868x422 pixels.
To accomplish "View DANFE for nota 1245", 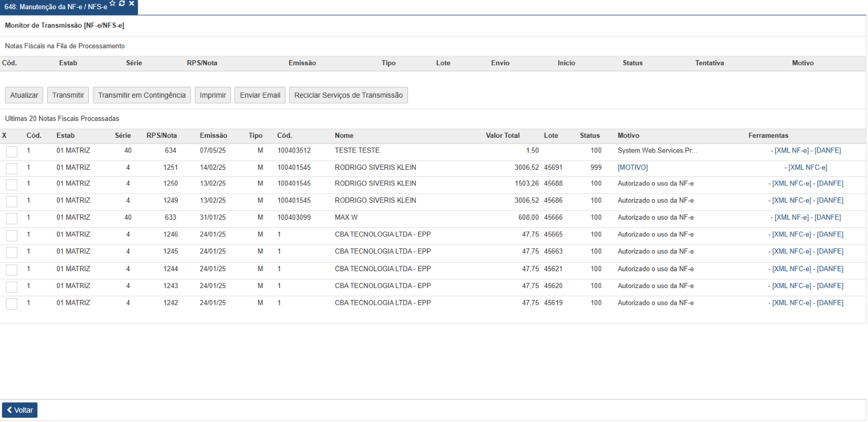I will tap(830, 252).
